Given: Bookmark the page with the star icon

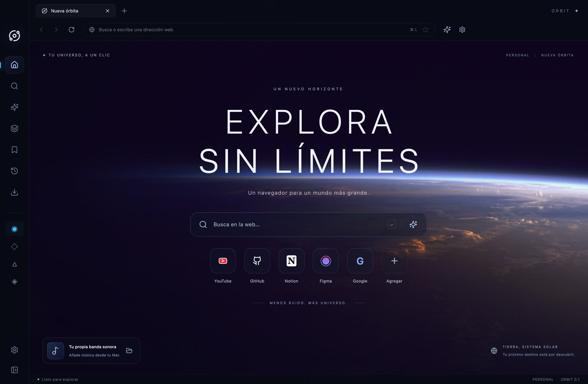Looking at the screenshot, I should [x=426, y=30].
